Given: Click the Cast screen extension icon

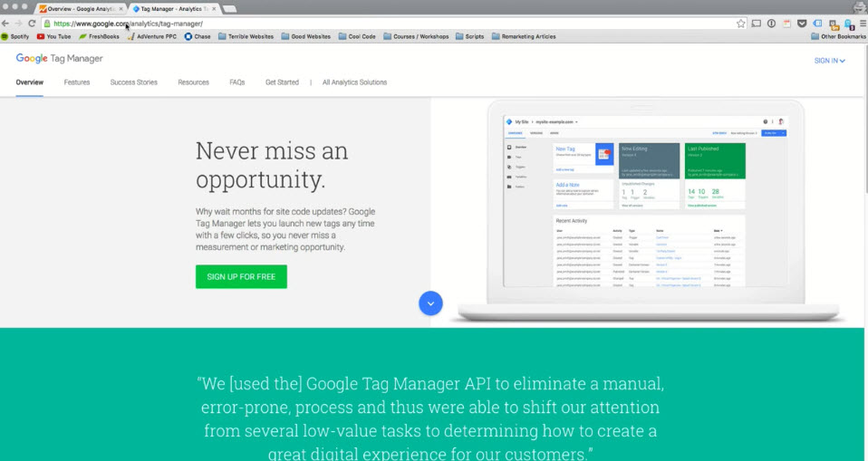Looking at the screenshot, I should (756, 23).
